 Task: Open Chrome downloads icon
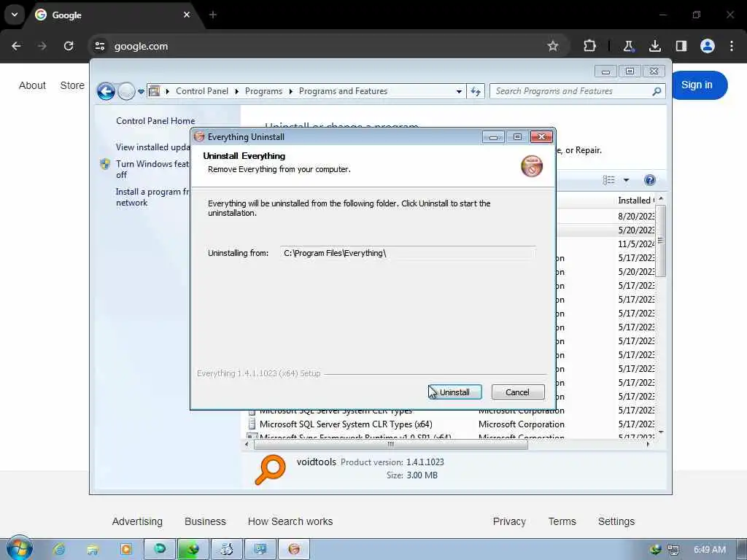click(x=655, y=46)
